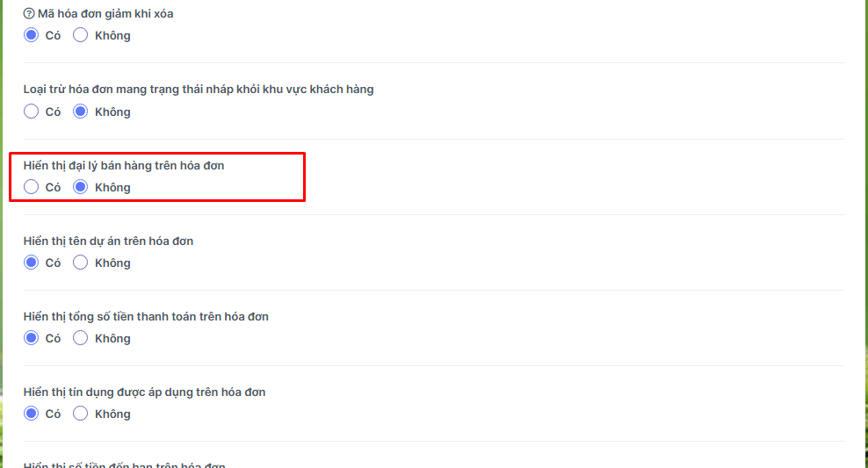This screenshot has height=468, width=868.
Task: Set Hiển thị đại lý bán hàng to Không
Action: [81, 187]
